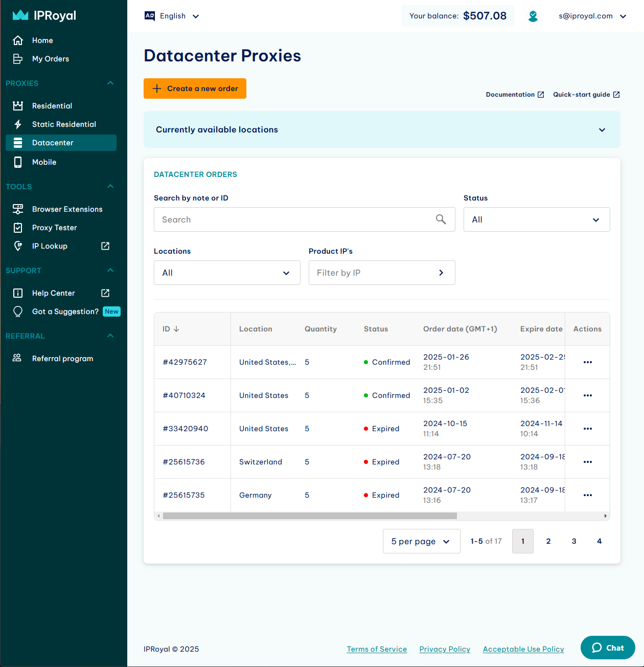Viewport: 644px width, 667px height.
Task: Collapse the REFERRAL sidebar section
Action: coord(110,336)
